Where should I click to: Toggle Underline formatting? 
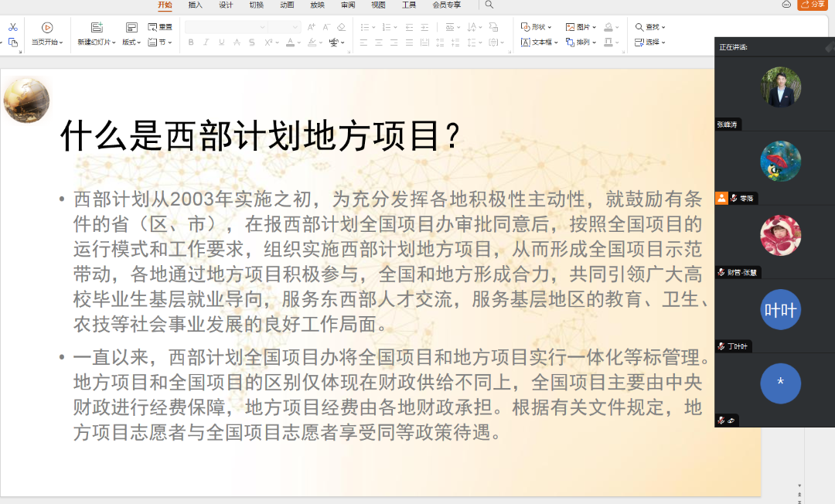coord(221,43)
